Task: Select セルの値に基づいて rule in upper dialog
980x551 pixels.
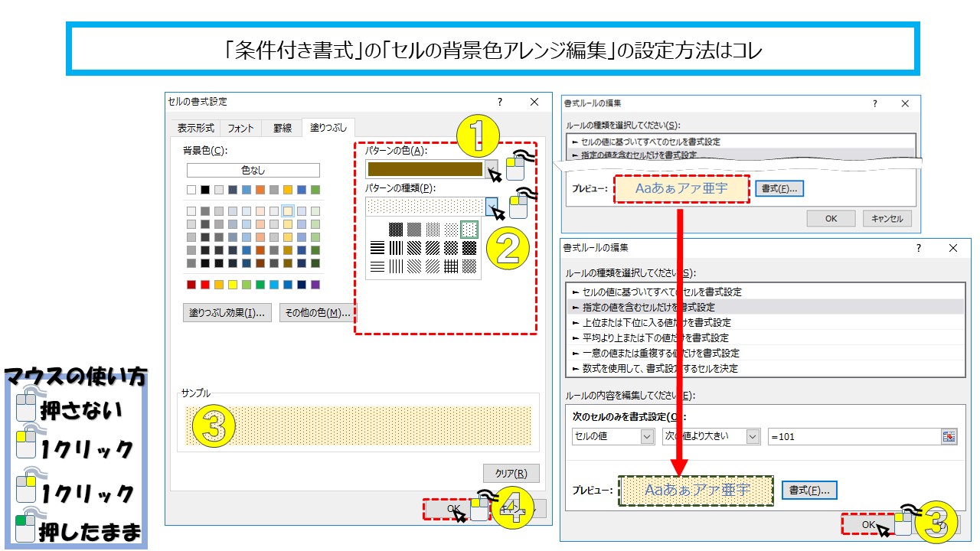Action: click(x=740, y=142)
